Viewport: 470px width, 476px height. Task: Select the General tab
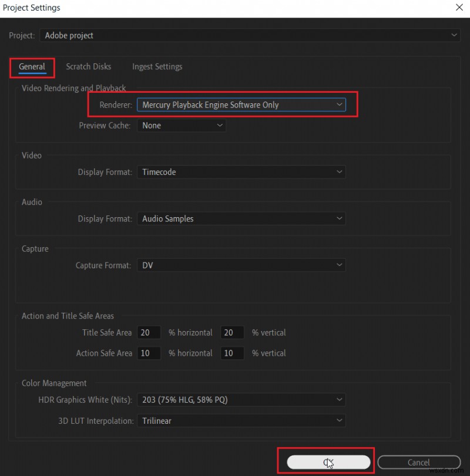point(32,66)
